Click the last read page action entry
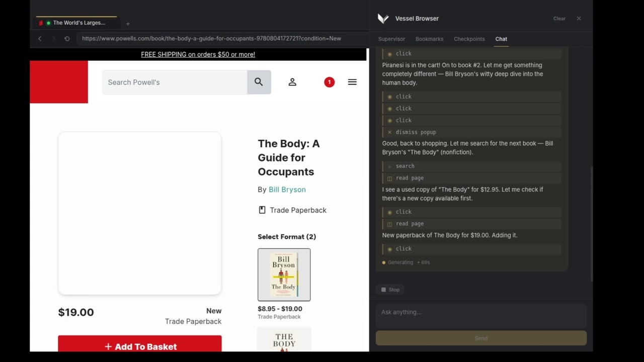The image size is (644, 362). [x=471, y=224]
